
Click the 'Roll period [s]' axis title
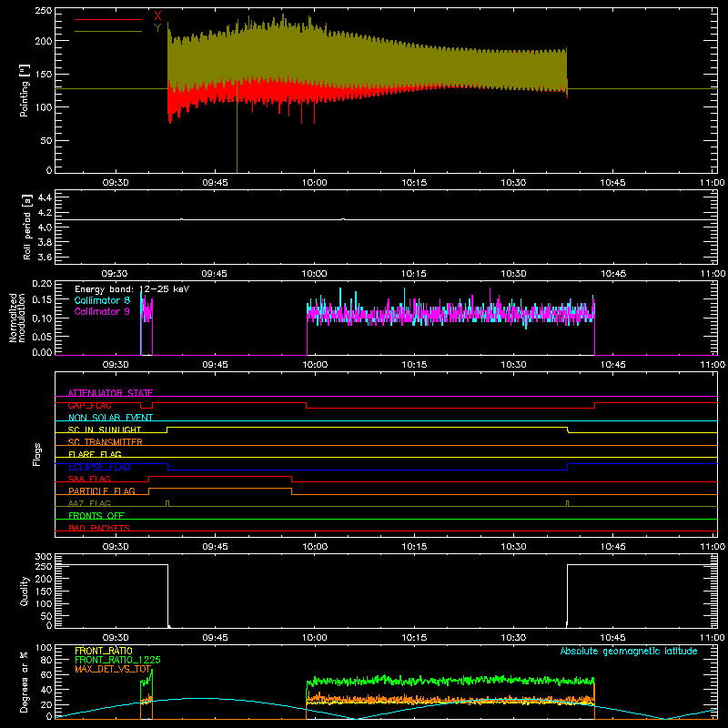[26, 227]
